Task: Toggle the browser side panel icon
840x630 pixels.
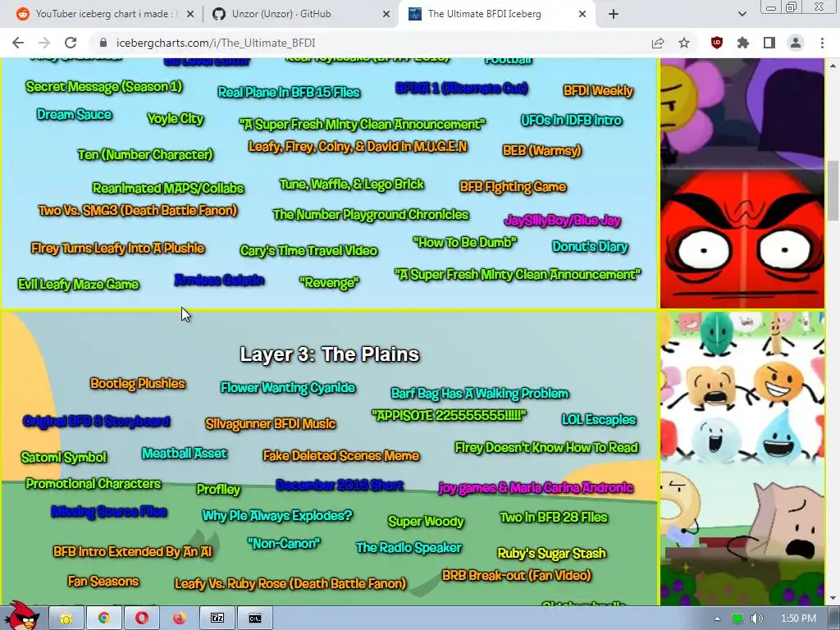Action: [769, 43]
